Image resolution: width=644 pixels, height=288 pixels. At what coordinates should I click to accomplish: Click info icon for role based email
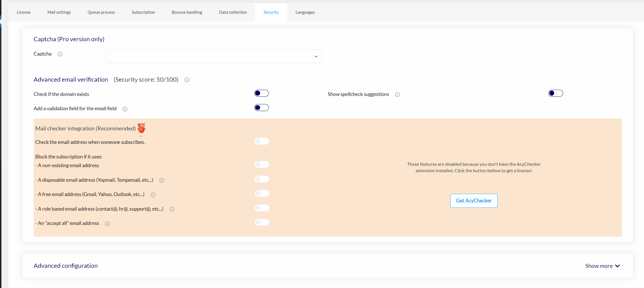pos(172,209)
